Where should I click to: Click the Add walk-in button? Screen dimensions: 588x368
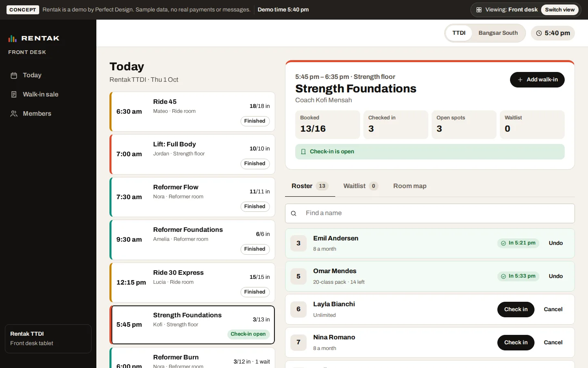537,80
